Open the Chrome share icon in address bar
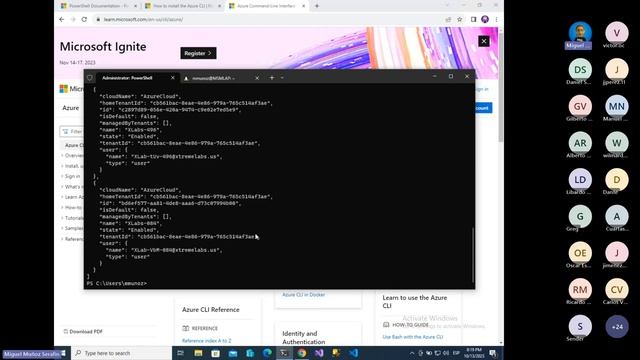Screen dimensions: 640x360 (x=448, y=19)
